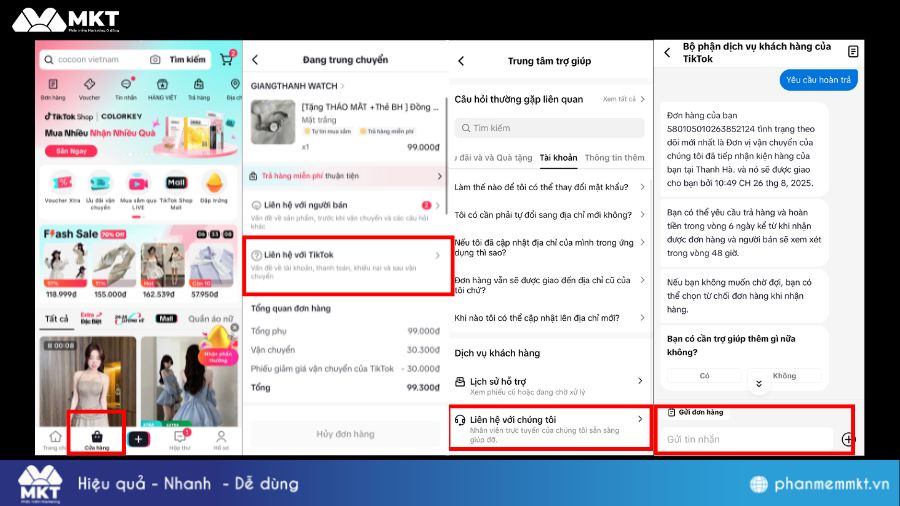Switch to Thông tin thêm FAQ tab
This screenshot has width=900, height=506.
point(614,158)
